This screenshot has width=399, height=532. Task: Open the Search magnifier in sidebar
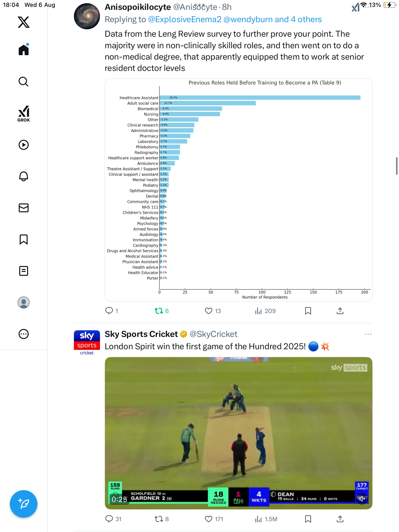(24, 82)
